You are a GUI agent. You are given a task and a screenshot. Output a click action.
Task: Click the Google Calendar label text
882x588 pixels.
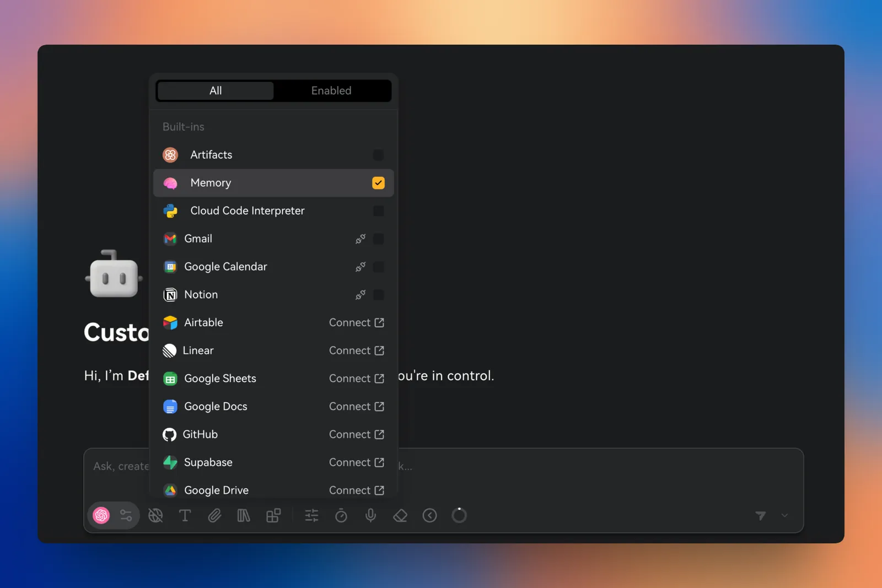coord(225,267)
